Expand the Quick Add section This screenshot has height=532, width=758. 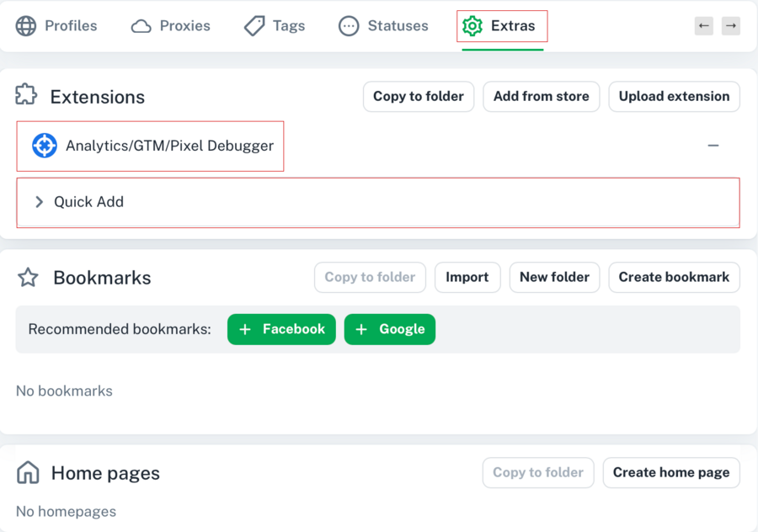coord(40,202)
